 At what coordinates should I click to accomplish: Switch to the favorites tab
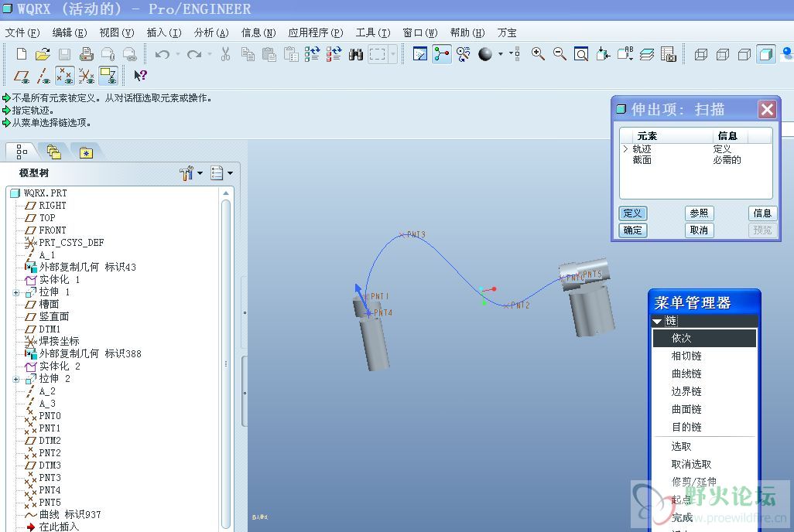pyautogui.click(x=86, y=152)
